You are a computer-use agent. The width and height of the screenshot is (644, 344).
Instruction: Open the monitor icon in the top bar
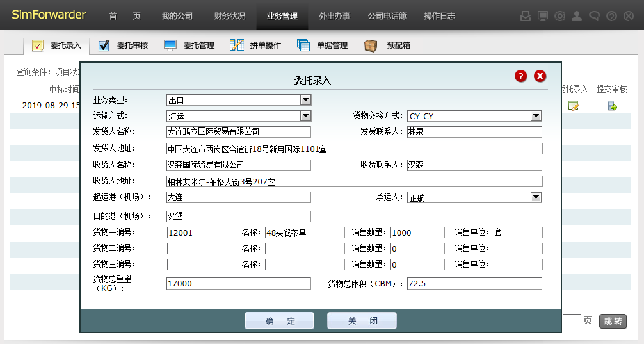click(543, 16)
